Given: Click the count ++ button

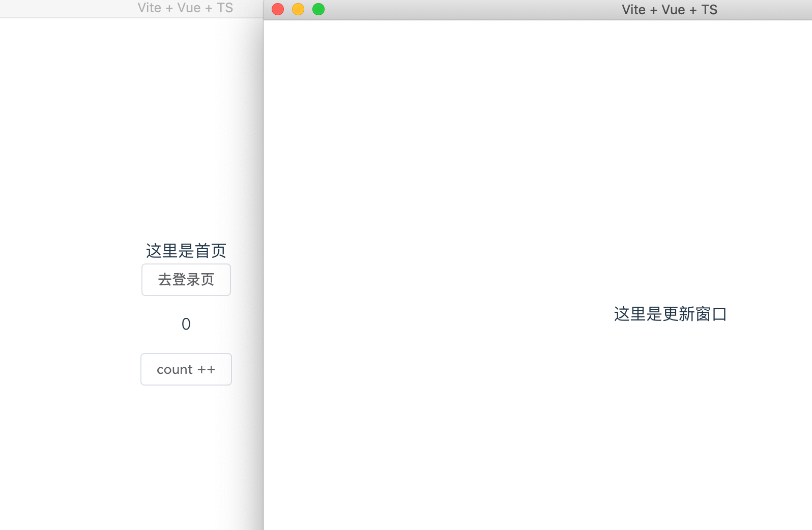Looking at the screenshot, I should click(186, 369).
